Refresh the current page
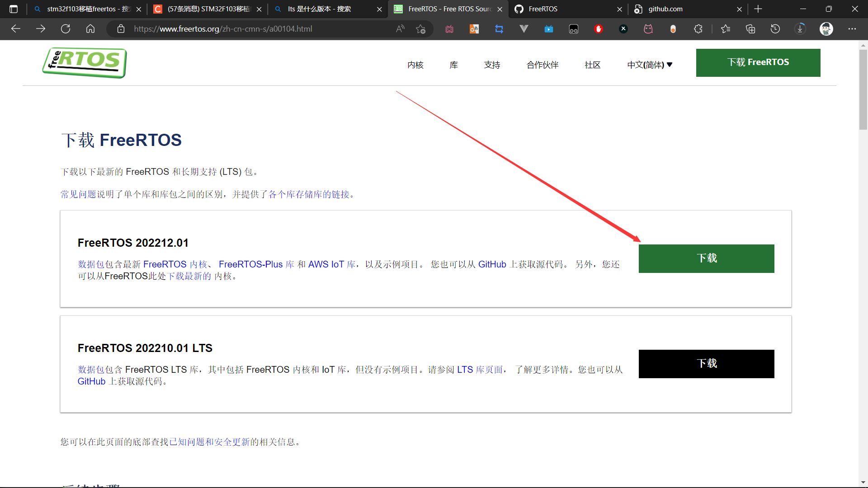The height and width of the screenshot is (488, 868). click(x=66, y=29)
